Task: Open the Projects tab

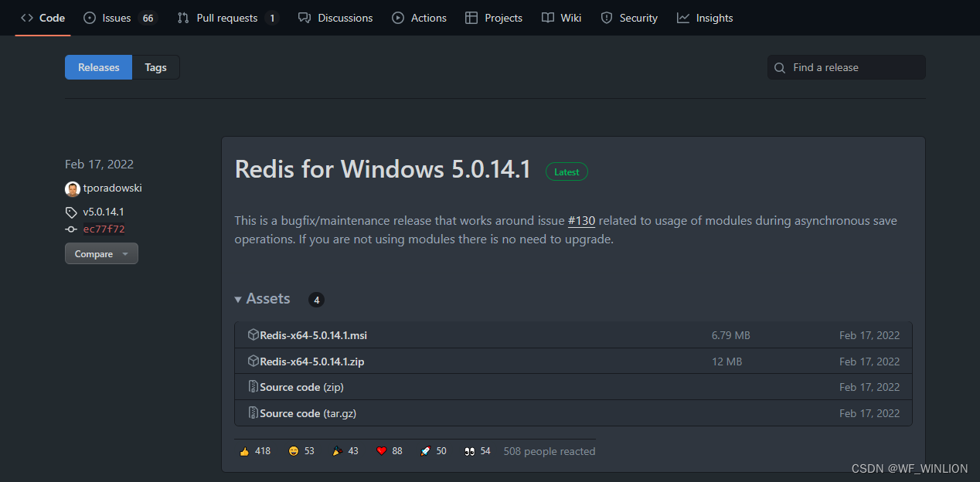Action: click(x=494, y=18)
